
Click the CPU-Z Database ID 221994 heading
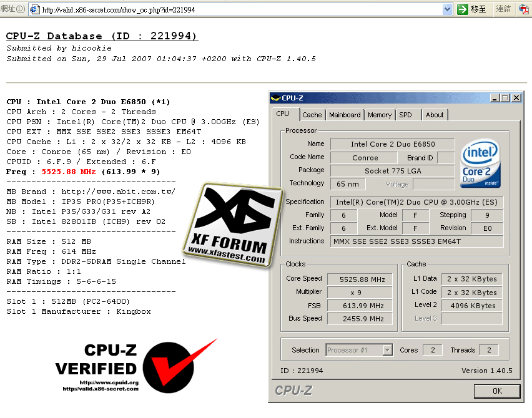coord(102,36)
